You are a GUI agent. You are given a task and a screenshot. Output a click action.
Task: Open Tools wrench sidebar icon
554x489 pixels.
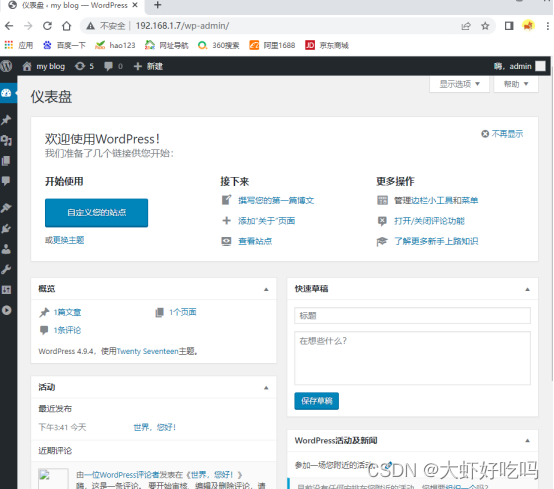tap(6, 270)
